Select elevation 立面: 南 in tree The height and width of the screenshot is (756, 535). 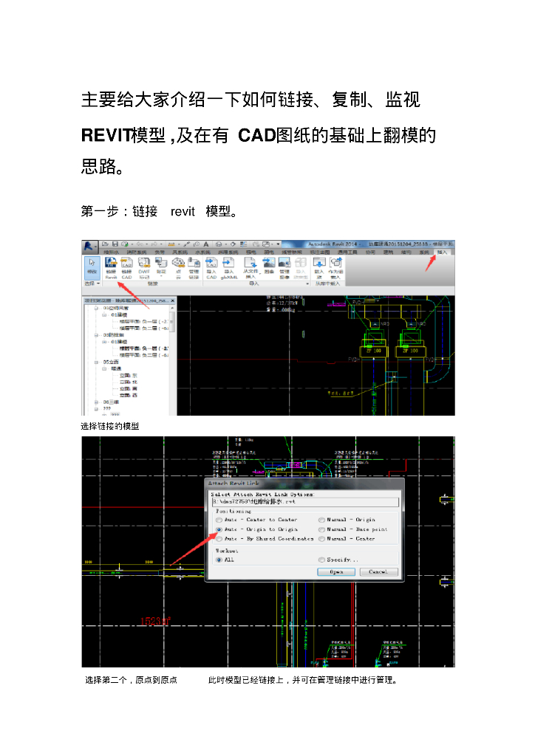[x=129, y=388]
